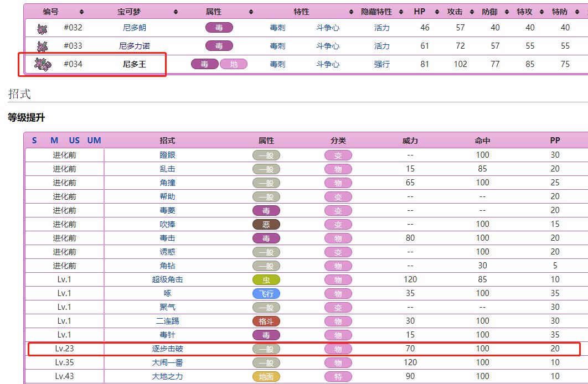The height and width of the screenshot is (384, 588).
Task: Click the 特 category badge for 大地之力
Action: click(338, 376)
